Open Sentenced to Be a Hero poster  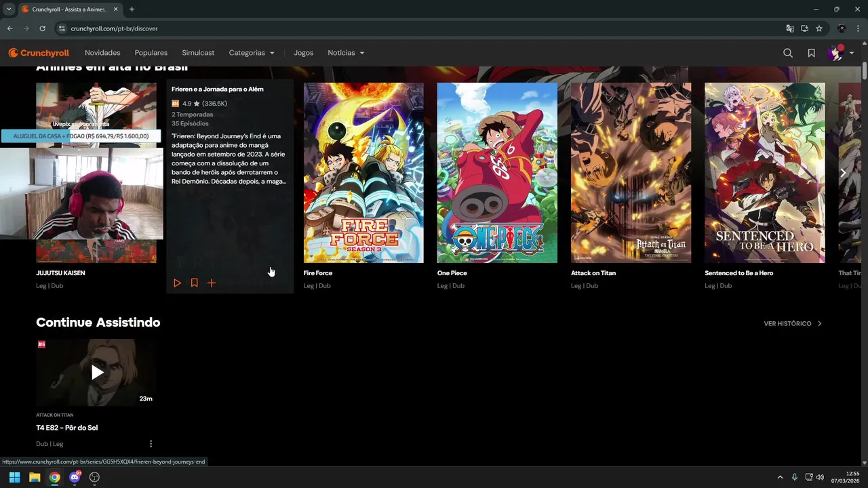coord(765,173)
